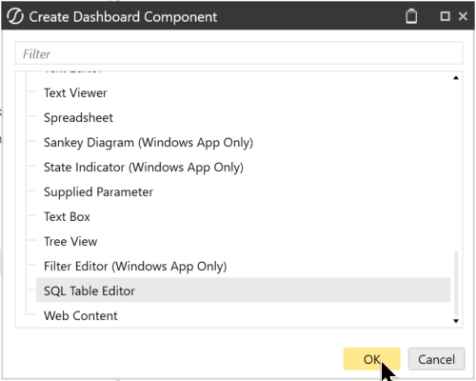Click the app logo in title bar
Screen dimensions: 476x381
point(15,16)
